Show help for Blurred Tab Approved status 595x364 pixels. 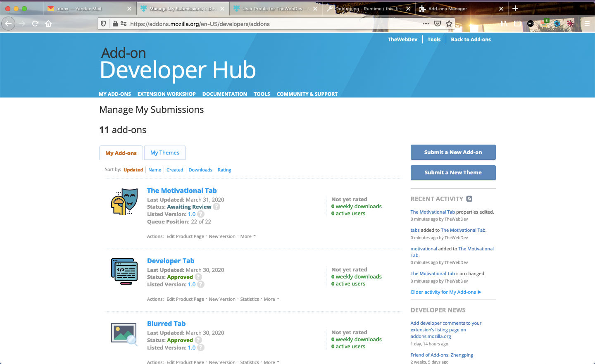pos(198,340)
